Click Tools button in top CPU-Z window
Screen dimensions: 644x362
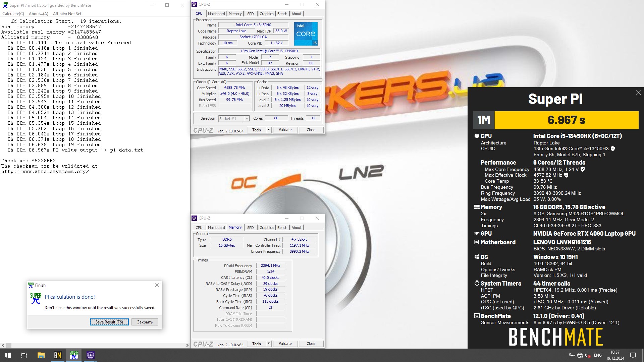(257, 130)
